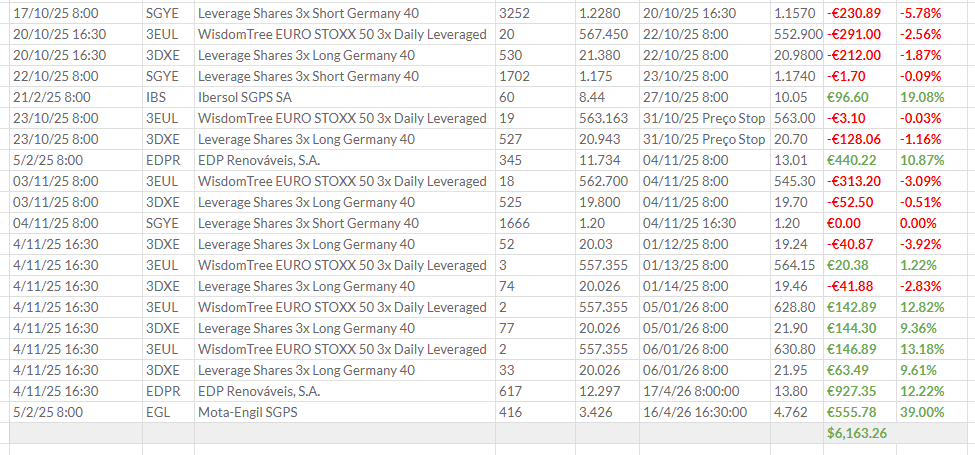Select the entry date 21/2/25 8:00
975x455 pixels.
pos(76,98)
